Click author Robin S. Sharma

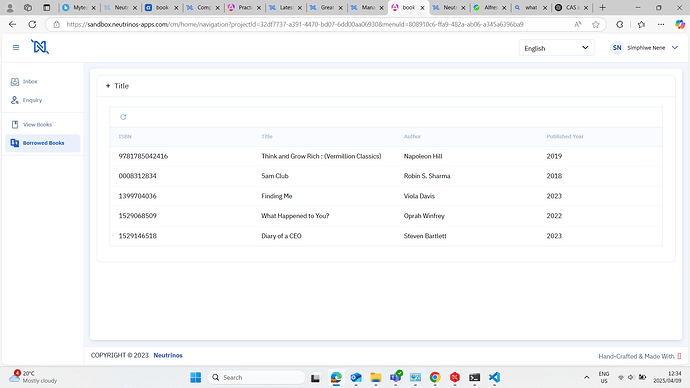tap(427, 176)
